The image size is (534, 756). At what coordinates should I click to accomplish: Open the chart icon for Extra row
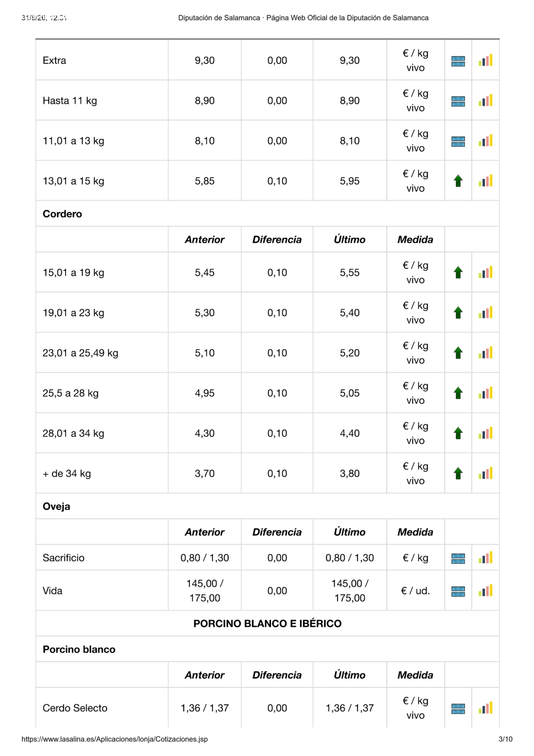pyautogui.click(x=485, y=60)
